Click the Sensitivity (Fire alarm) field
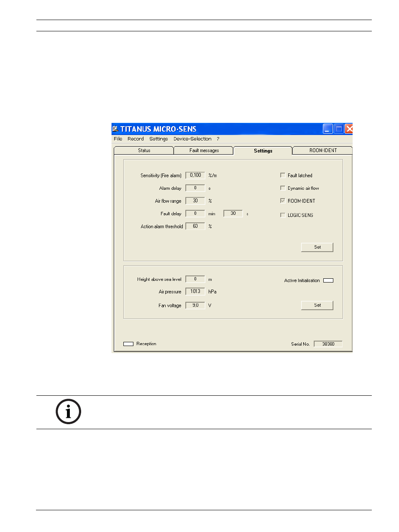Screen dimensions: 399x532 [x=195, y=176]
